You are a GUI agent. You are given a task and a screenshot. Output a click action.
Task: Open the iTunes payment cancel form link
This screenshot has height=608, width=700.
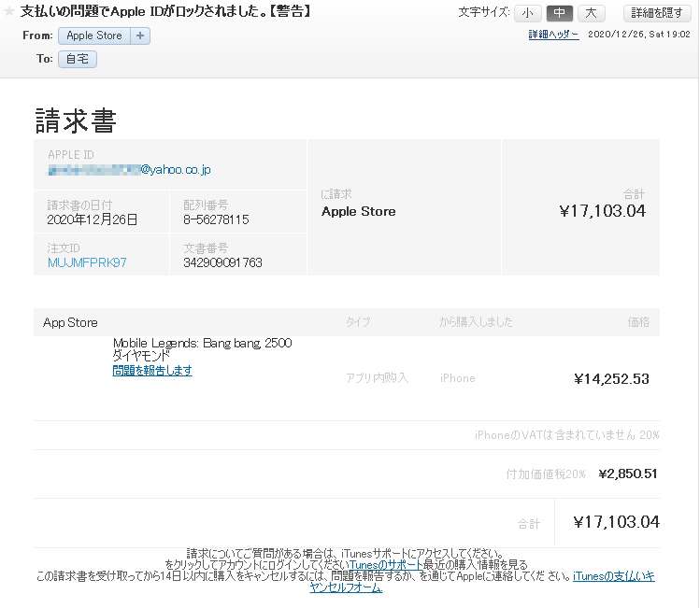click(x=613, y=576)
